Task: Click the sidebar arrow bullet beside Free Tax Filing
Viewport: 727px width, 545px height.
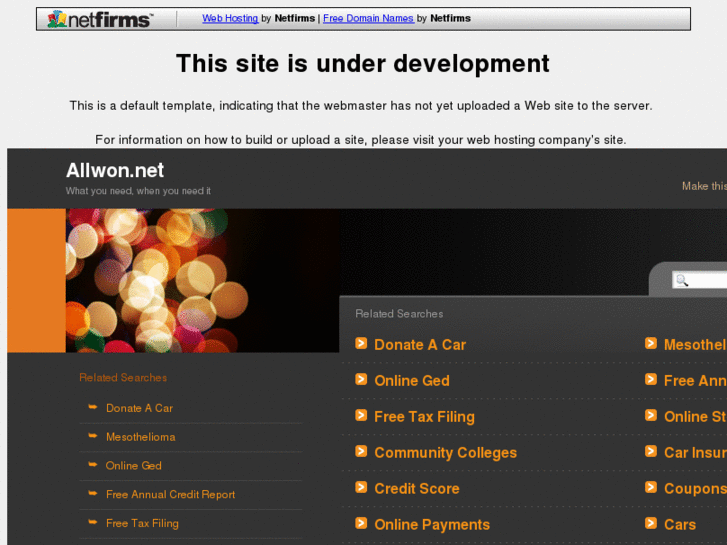Action: 93,522
